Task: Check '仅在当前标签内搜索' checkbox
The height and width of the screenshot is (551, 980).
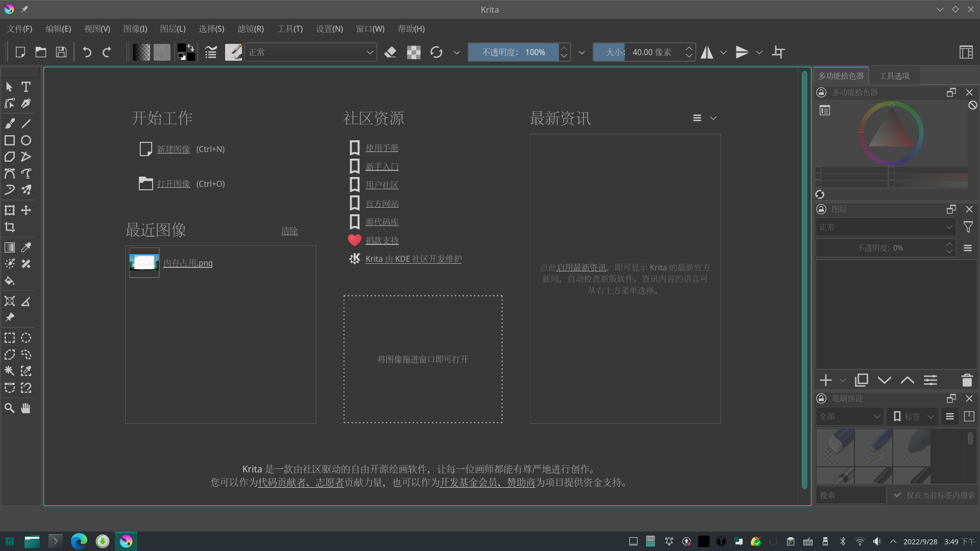Action: coord(898,495)
